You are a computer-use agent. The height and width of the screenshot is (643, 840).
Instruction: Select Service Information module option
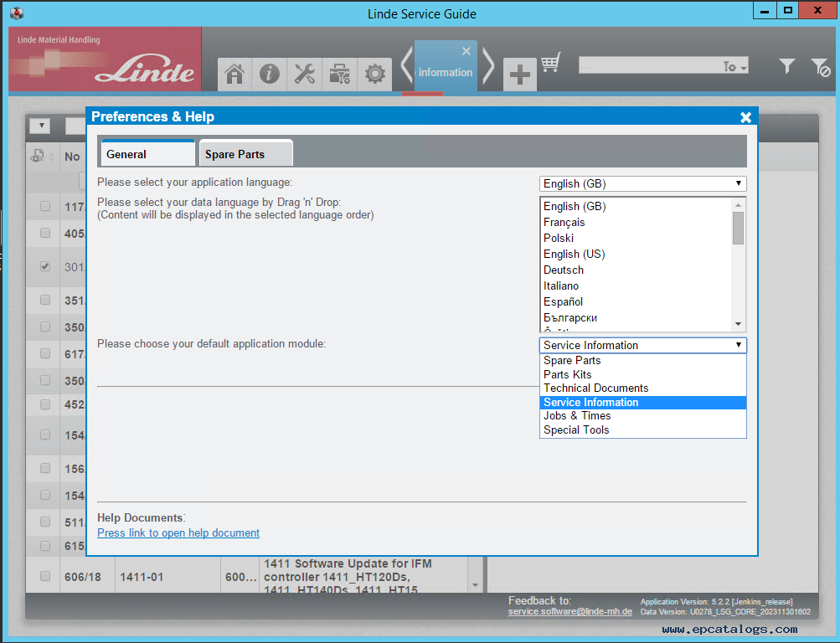(x=642, y=402)
